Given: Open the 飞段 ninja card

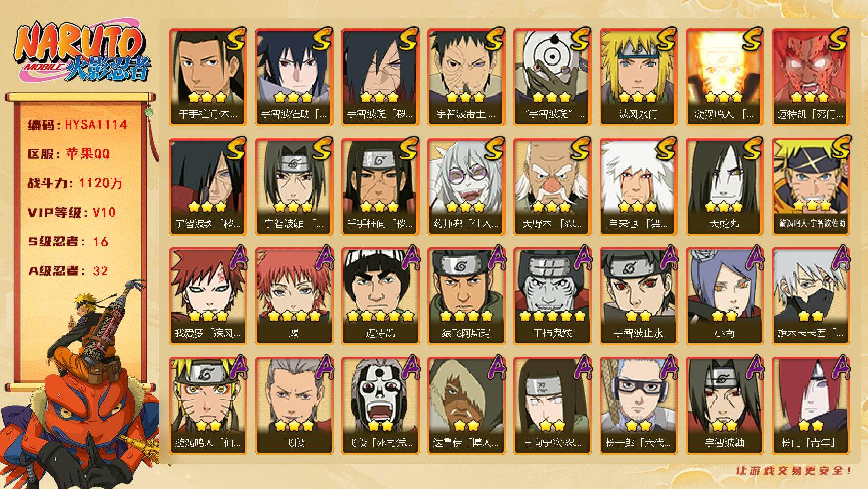Looking at the screenshot, I should click(x=294, y=405).
